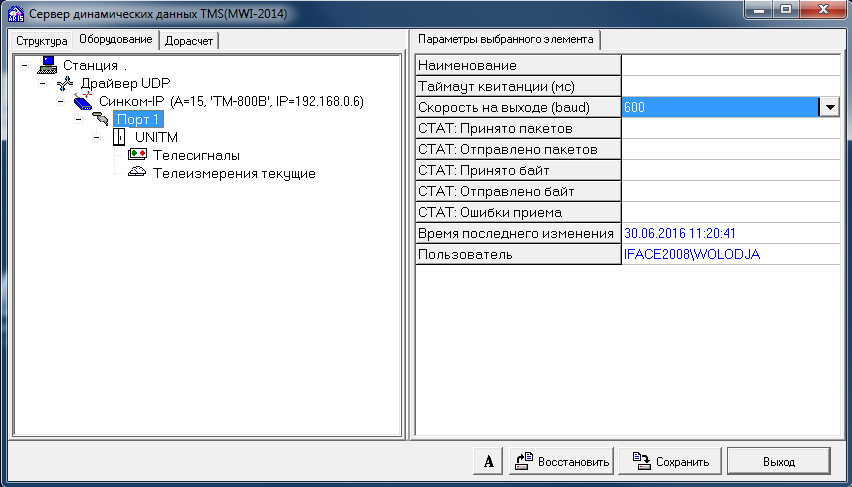Click the Драйвер UDP network icon
The height and width of the screenshot is (487, 852).
click(x=66, y=84)
